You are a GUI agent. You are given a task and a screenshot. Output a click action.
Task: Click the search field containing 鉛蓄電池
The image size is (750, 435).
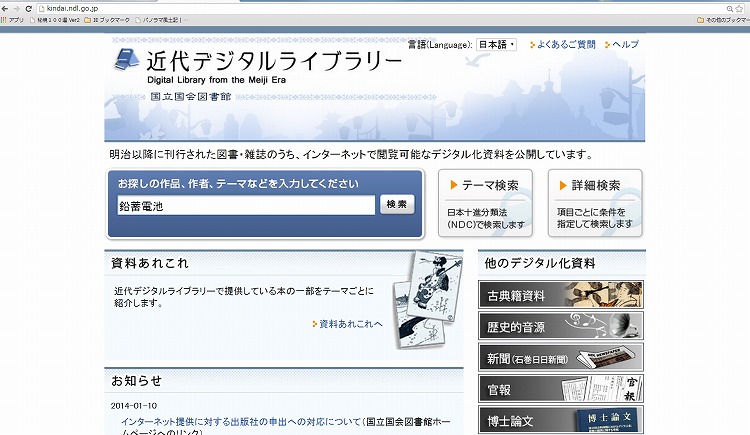point(246,205)
